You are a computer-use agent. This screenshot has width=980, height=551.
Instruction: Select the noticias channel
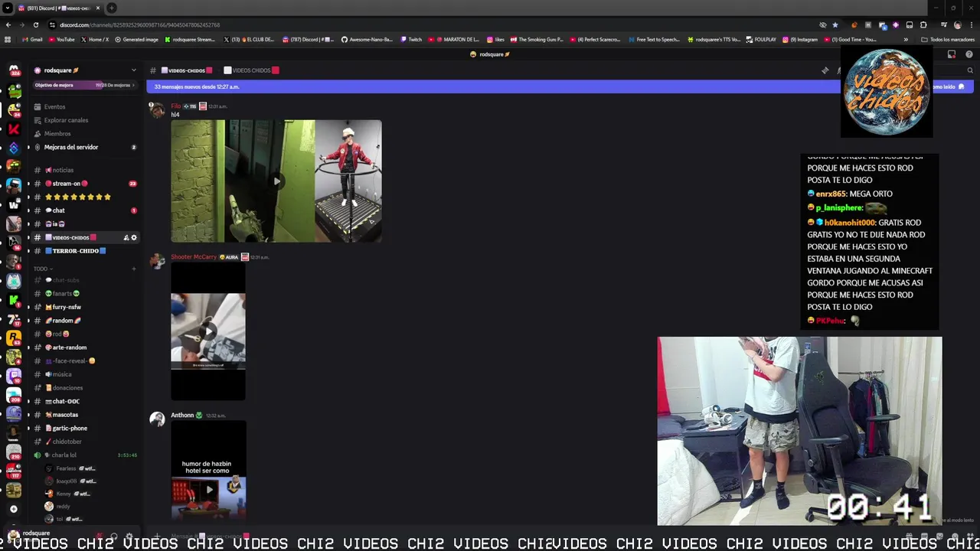point(86,170)
